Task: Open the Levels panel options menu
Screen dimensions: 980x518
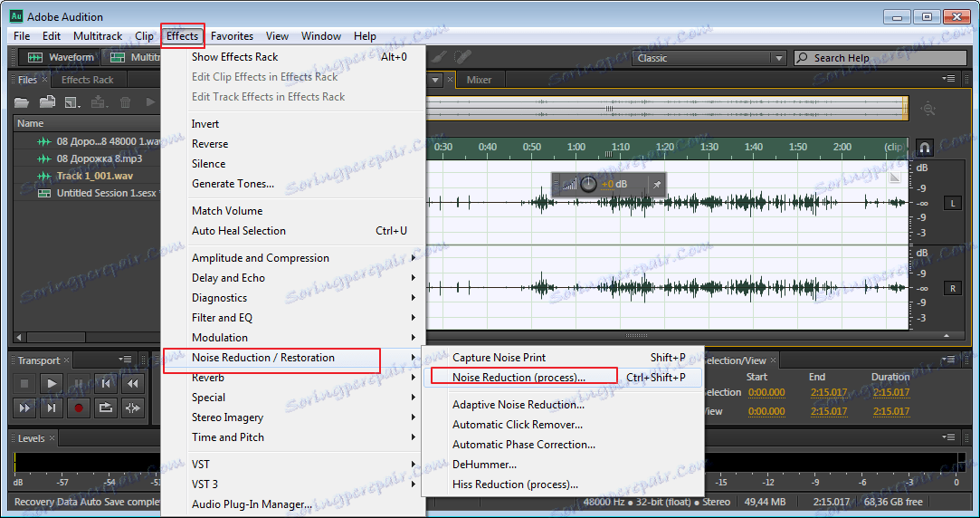Action: (948, 436)
